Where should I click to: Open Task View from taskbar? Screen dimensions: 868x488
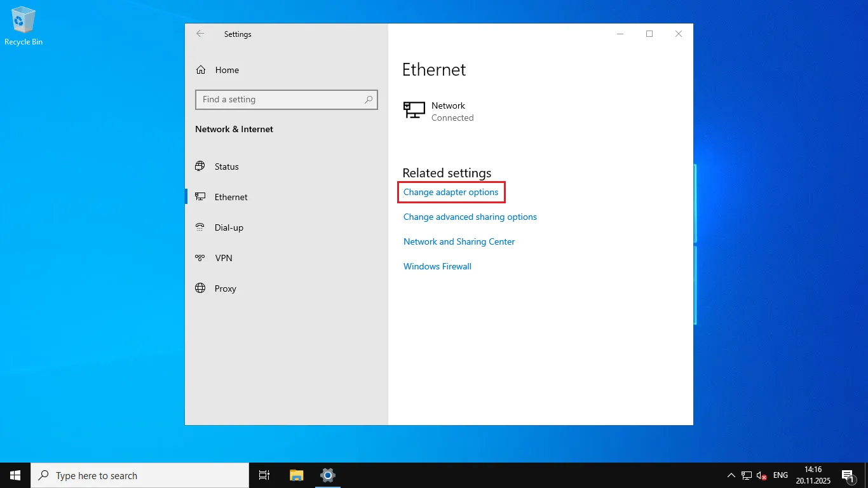(x=264, y=475)
